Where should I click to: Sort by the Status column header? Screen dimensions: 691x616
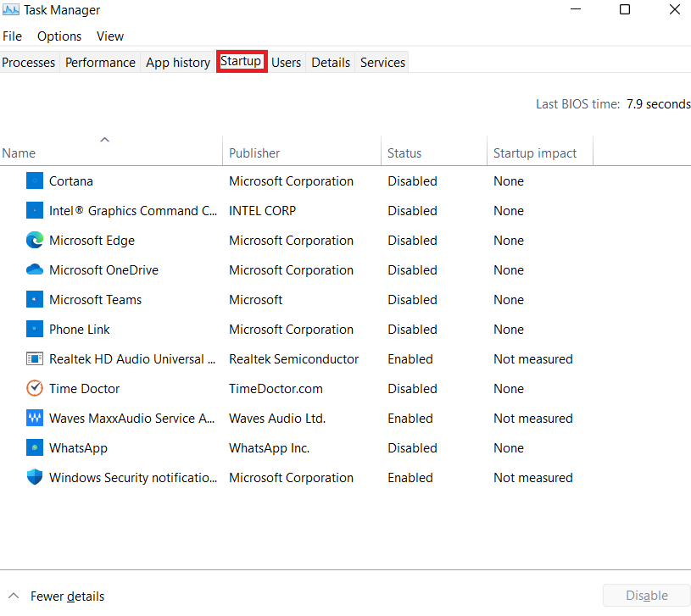click(434, 151)
